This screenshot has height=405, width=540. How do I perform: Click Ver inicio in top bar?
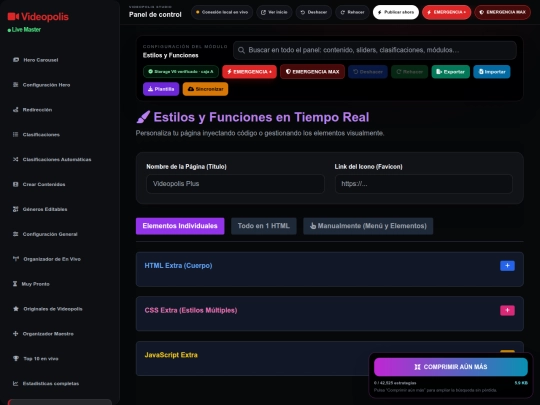[274, 12]
